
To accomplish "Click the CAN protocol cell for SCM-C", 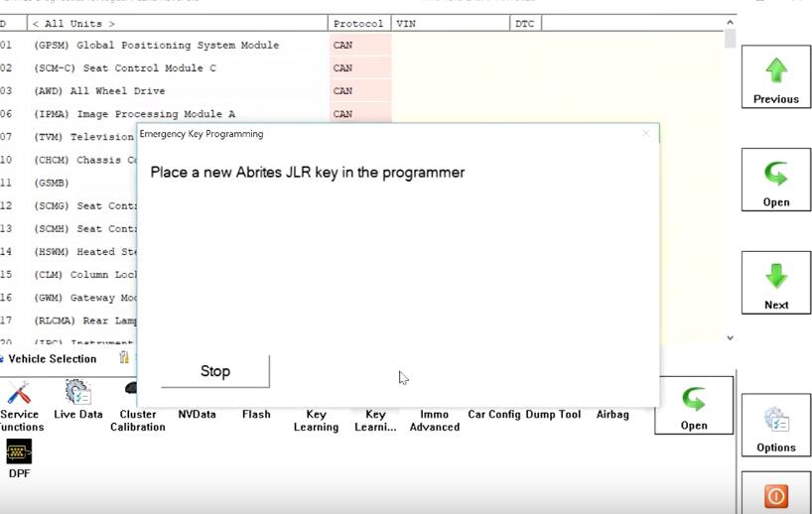I will 360,67.
